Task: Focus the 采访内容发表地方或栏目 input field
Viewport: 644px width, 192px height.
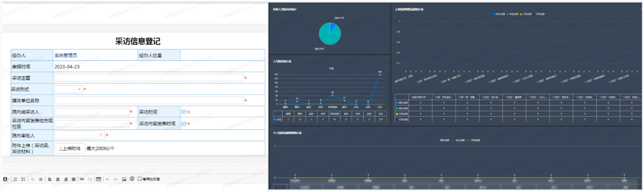Action: tap(92, 124)
